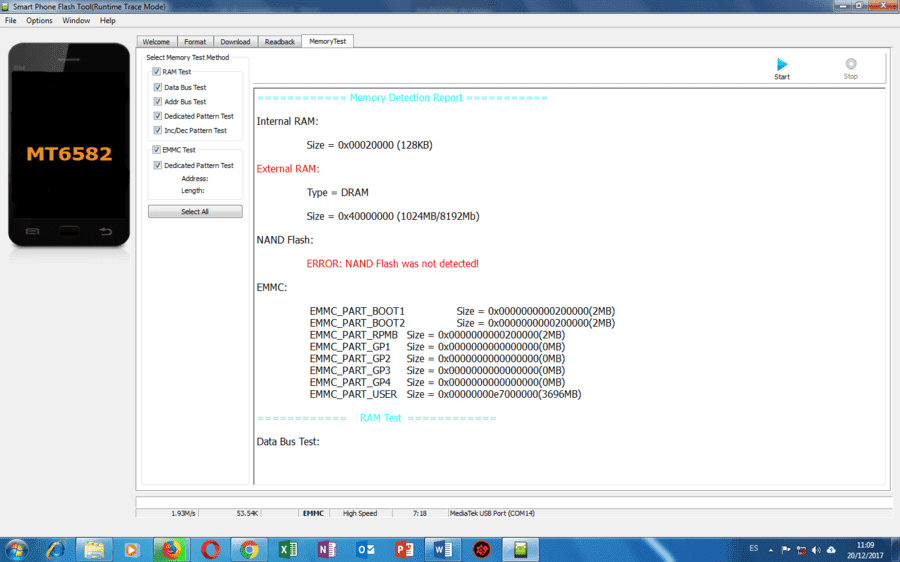900x562 pixels.
Task: Click the network tray icon
Action: point(801,550)
